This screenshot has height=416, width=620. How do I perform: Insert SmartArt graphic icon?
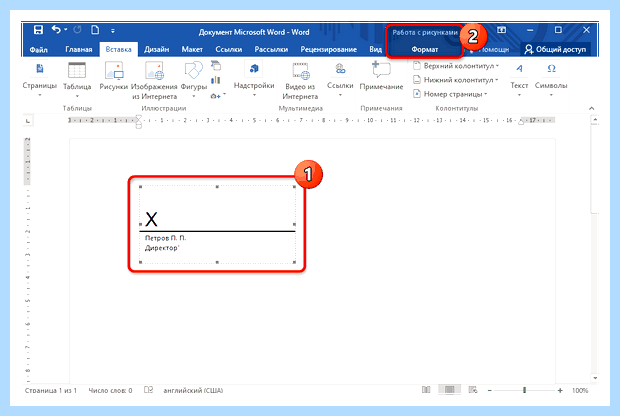pos(216,66)
